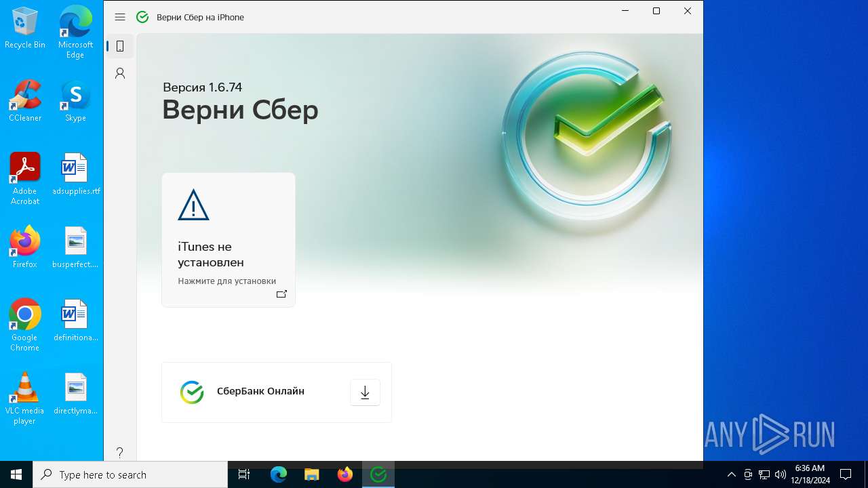Open the Google Chrome desktop shortcut

click(25, 325)
